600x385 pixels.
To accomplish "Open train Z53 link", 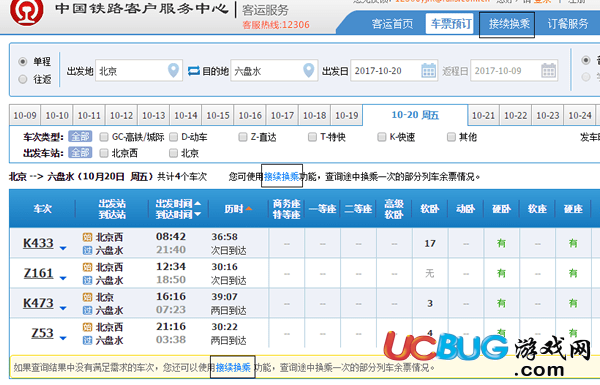I will pyautogui.click(x=42, y=333).
